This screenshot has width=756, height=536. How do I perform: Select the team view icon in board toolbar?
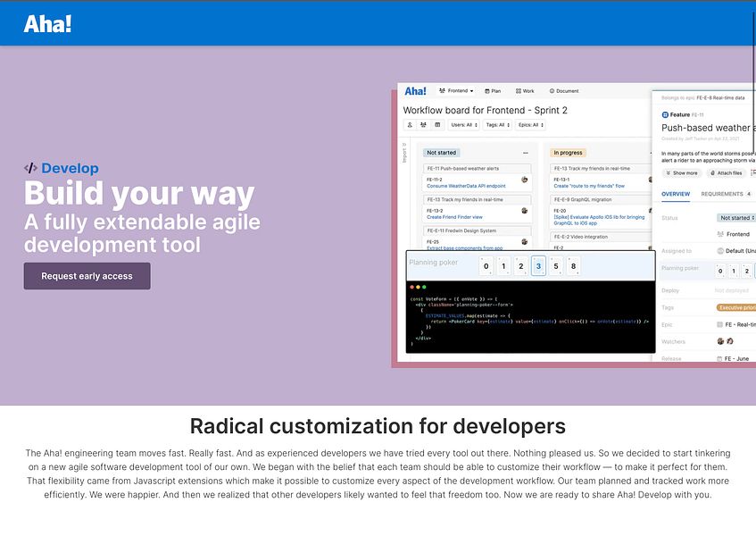pos(423,125)
